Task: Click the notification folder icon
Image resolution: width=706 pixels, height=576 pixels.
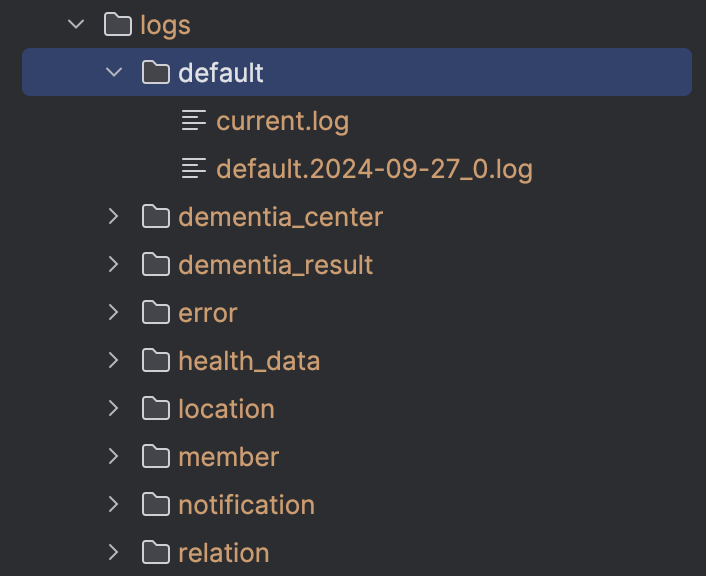Action: [156, 504]
